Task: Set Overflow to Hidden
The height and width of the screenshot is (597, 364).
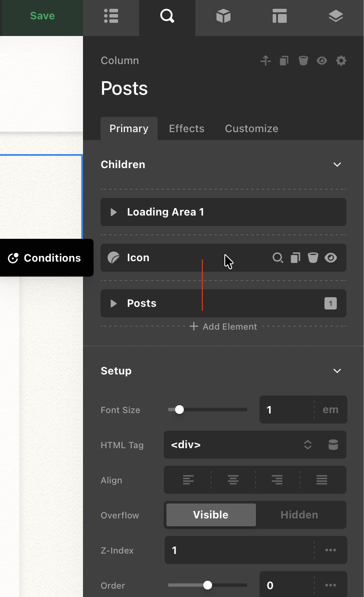Action: tap(299, 515)
